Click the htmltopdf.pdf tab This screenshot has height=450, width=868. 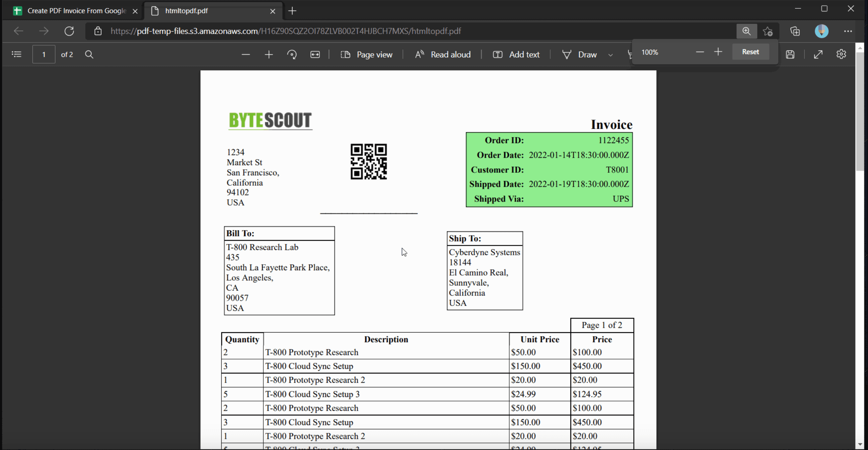[x=213, y=10]
